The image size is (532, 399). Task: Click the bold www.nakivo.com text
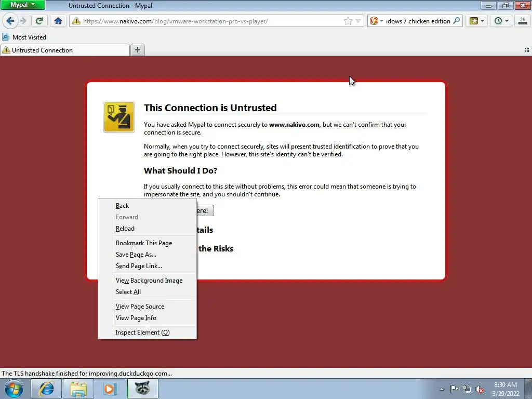click(294, 125)
